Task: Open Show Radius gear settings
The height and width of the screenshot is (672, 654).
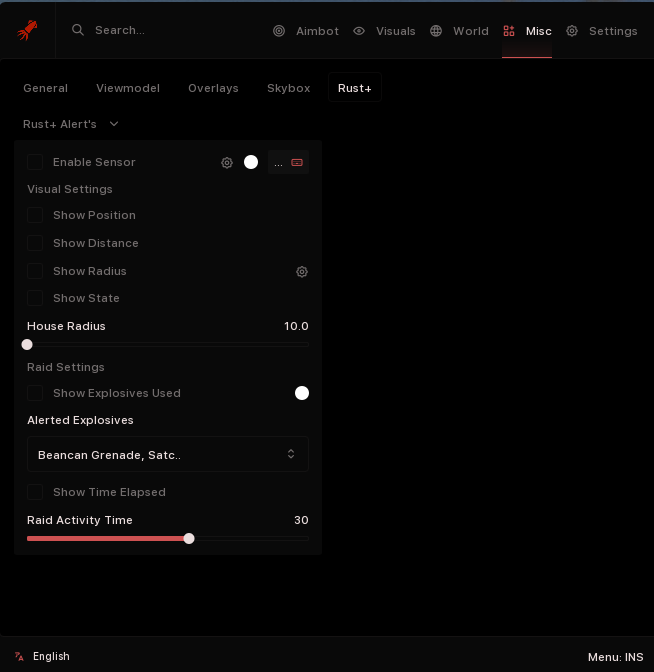Action: [302, 272]
